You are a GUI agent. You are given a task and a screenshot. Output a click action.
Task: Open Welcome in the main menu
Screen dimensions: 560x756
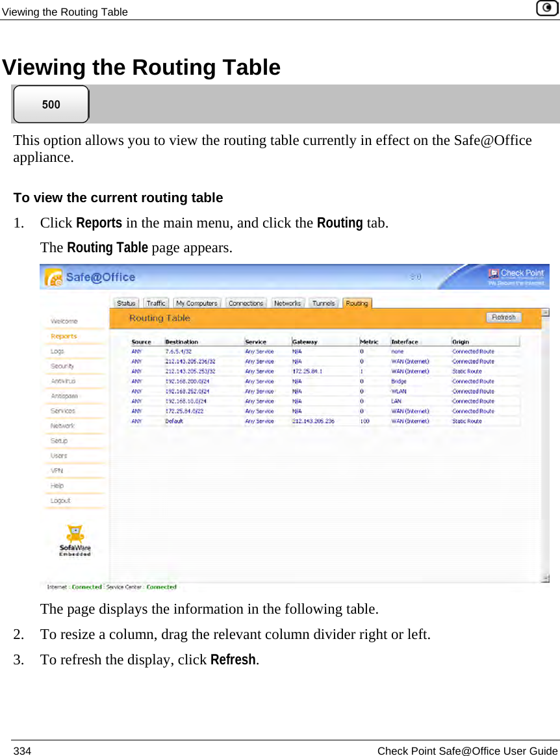click(64, 321)
